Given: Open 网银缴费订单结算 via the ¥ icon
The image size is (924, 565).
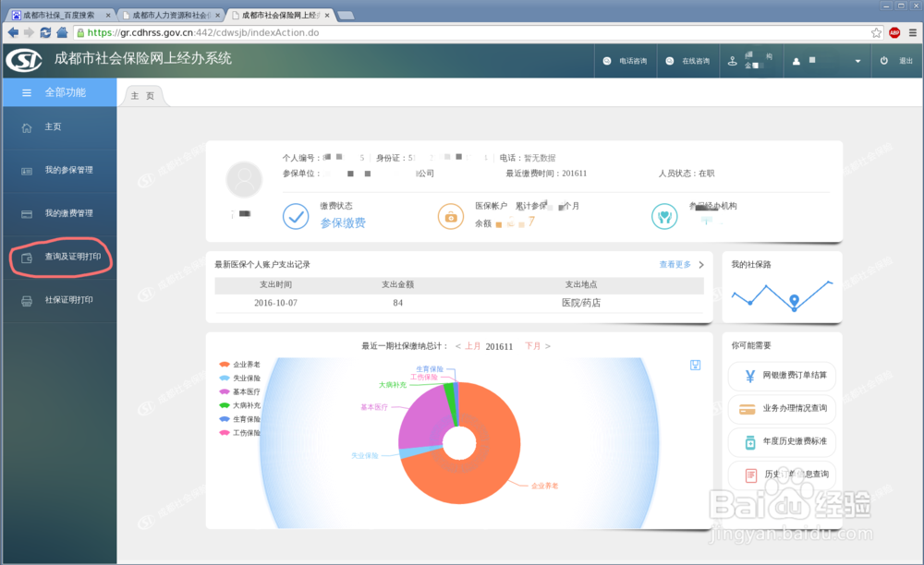Looking at the screenshot, I should [x=750, y=377].
